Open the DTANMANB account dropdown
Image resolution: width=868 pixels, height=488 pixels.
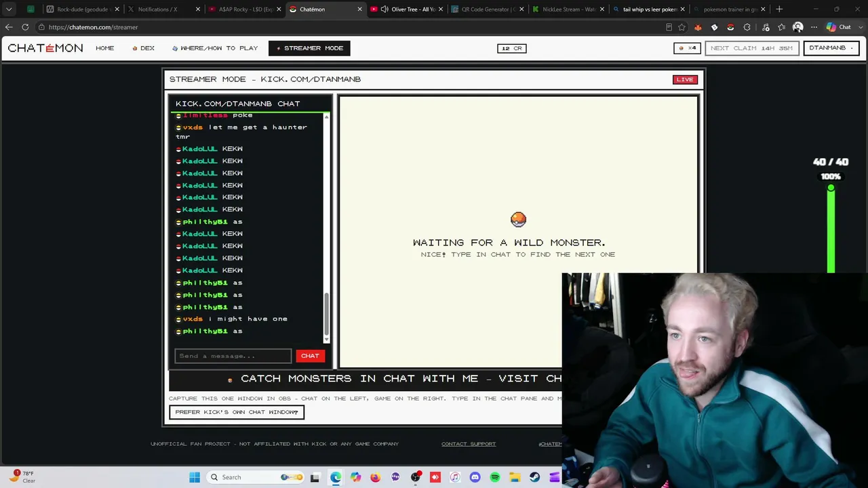pyautogui.click(x=831, y=48)
